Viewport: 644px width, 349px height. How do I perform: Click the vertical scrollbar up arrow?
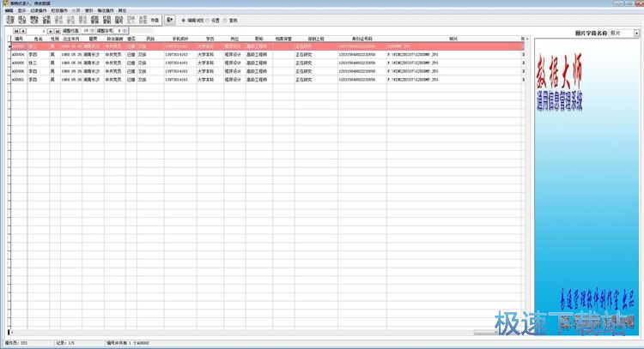[527, 39]
